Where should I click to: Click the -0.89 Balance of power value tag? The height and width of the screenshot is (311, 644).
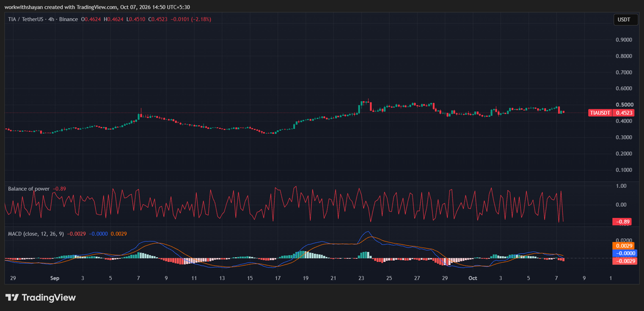(x=623, y=222)
